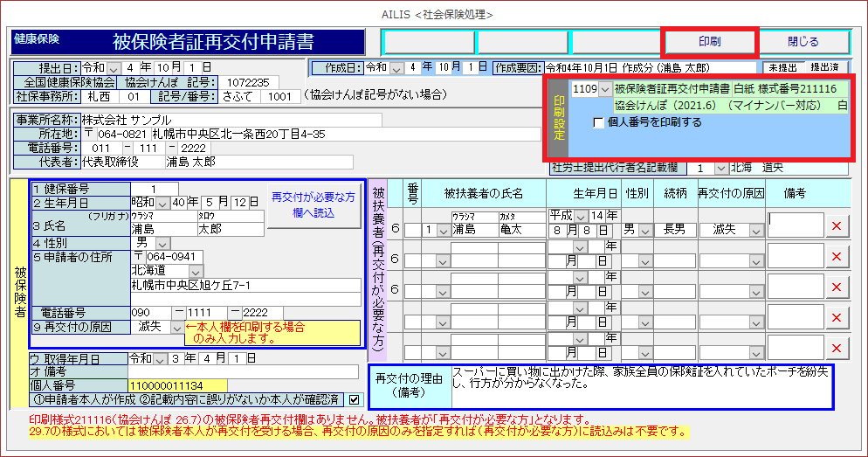Open the 社労士提出代行者名記載欄 dropdown

720,168
